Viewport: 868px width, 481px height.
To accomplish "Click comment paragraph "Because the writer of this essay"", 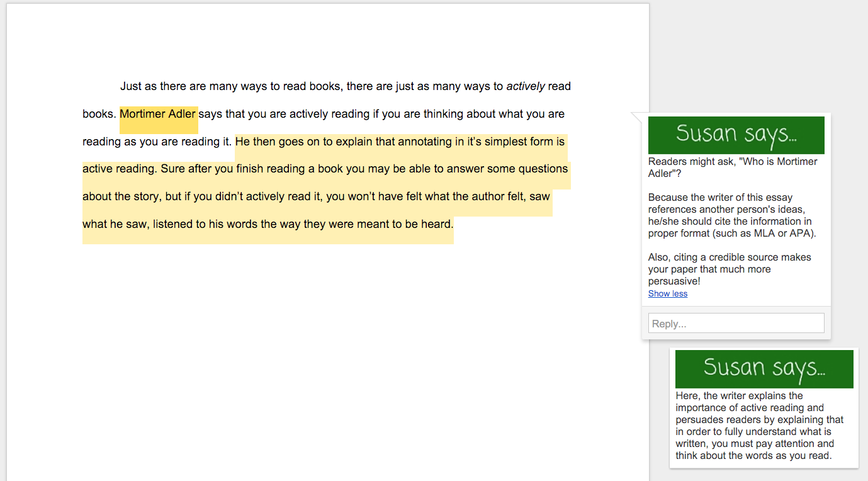I will [721, 198].
